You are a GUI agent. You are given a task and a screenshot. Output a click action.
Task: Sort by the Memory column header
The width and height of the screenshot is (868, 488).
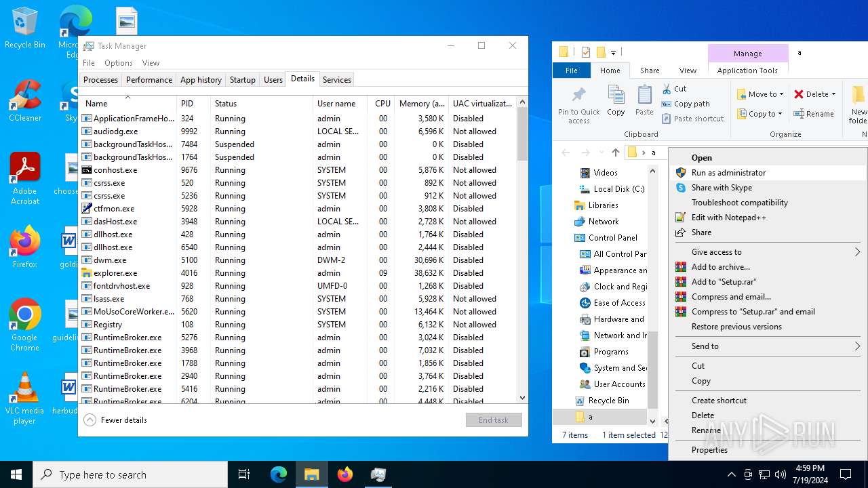422,104
